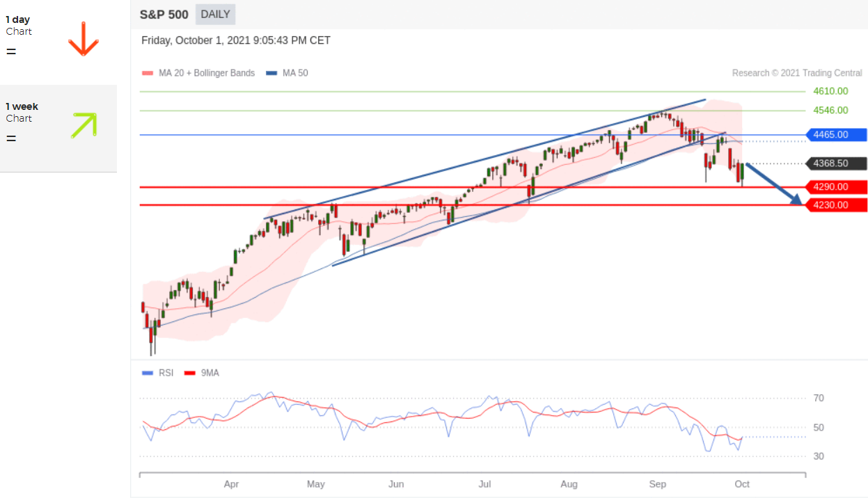Click the Apr label on time axis
Image resolution: width=868 pixels, height=498 pixels.
231,484
